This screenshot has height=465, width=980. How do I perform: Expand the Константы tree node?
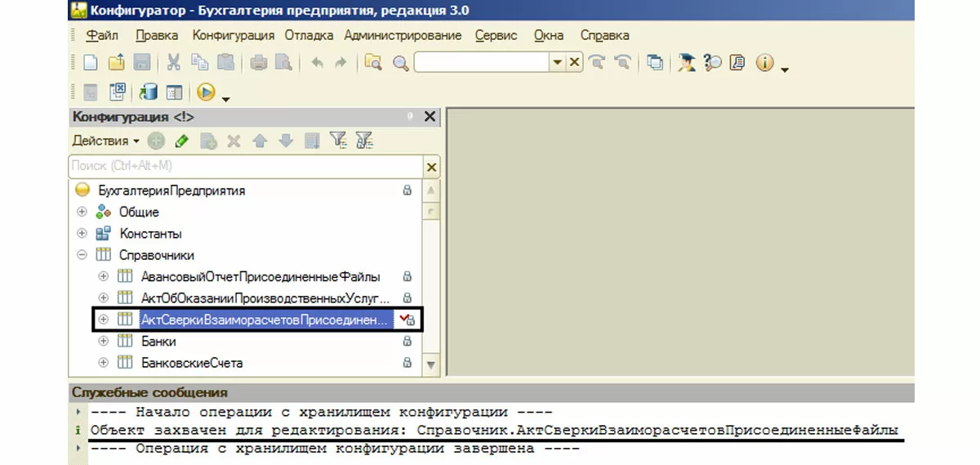pyautogui.click(x=82, y=233)
